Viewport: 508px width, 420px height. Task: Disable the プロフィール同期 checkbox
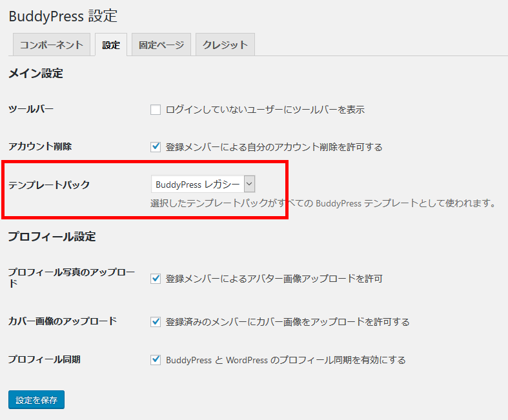tap(156, 360)
